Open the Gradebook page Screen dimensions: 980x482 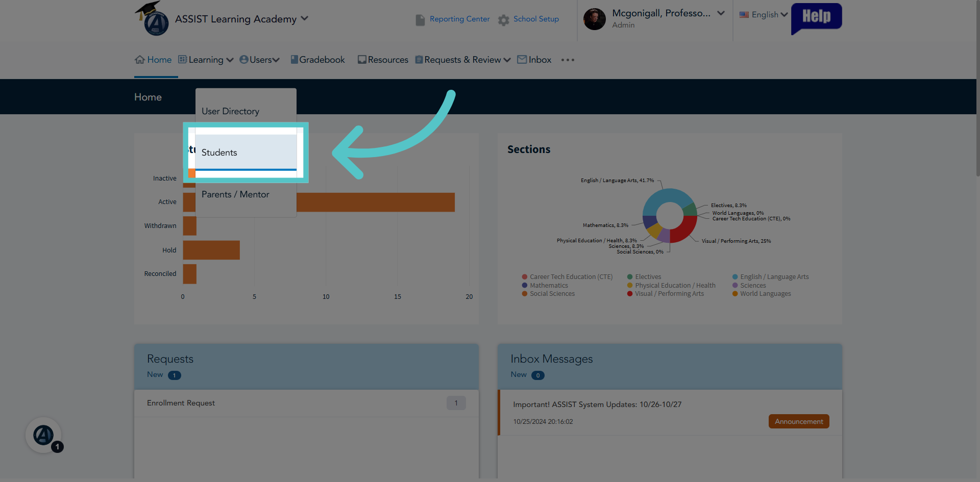[x=317, y=60]
